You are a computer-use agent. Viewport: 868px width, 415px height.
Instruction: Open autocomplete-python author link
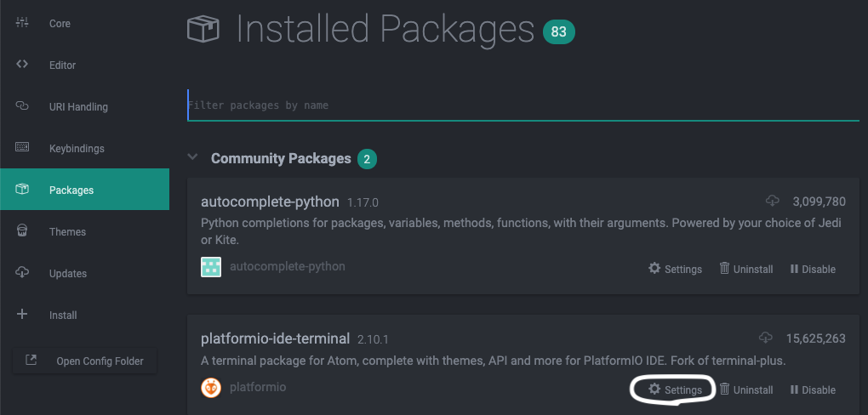click(288, 267)
